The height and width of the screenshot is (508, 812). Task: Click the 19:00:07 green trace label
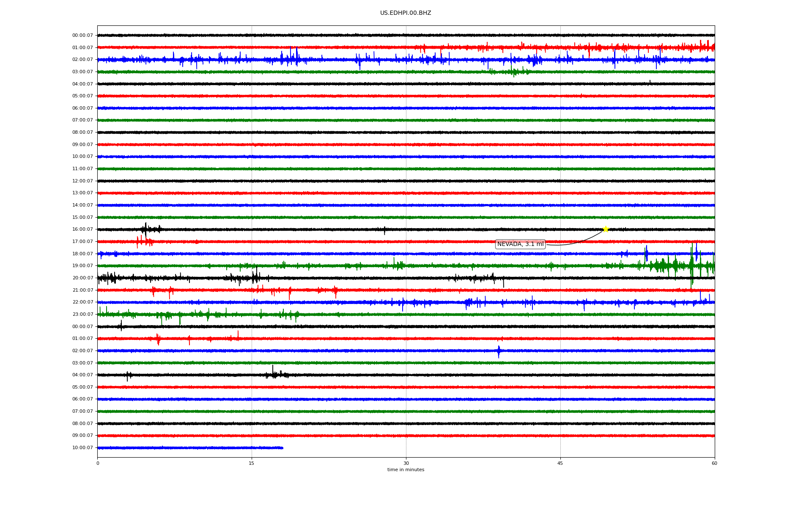coord(82,266)
